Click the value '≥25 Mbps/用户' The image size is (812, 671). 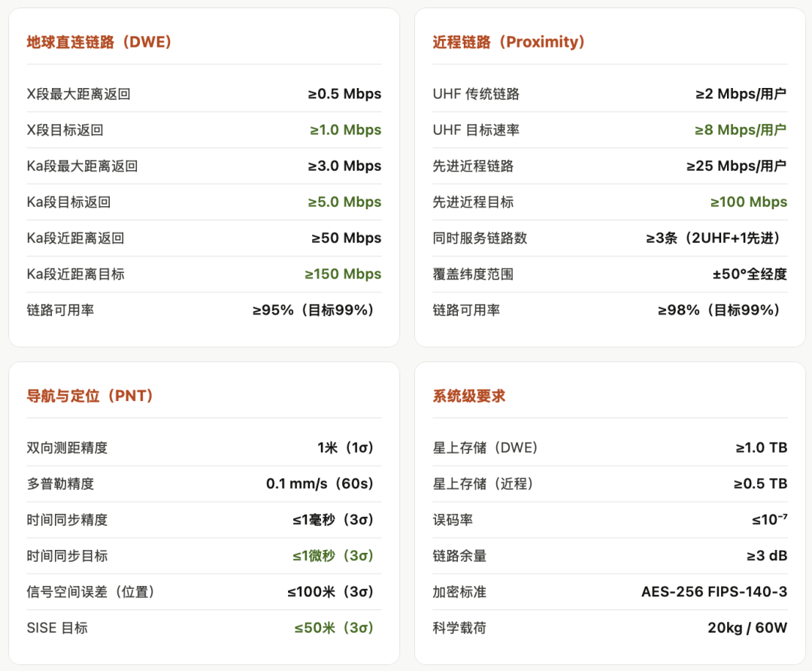coord(737,165)
